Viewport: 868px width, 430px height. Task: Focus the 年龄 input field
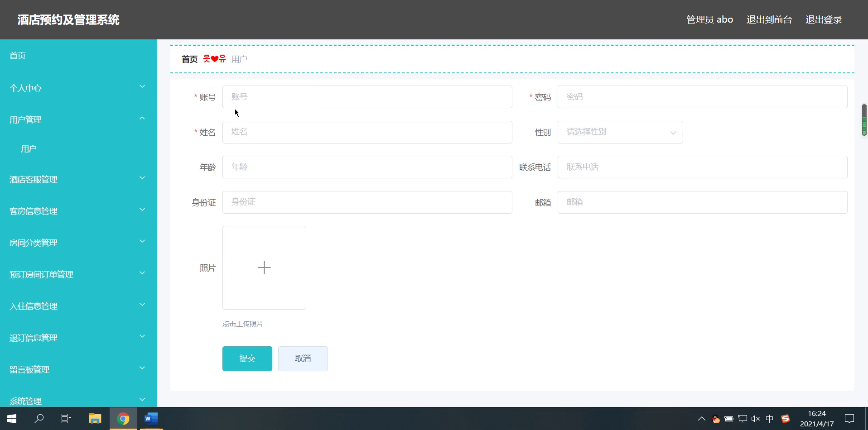pyautogui.click(x=367, y=167)
